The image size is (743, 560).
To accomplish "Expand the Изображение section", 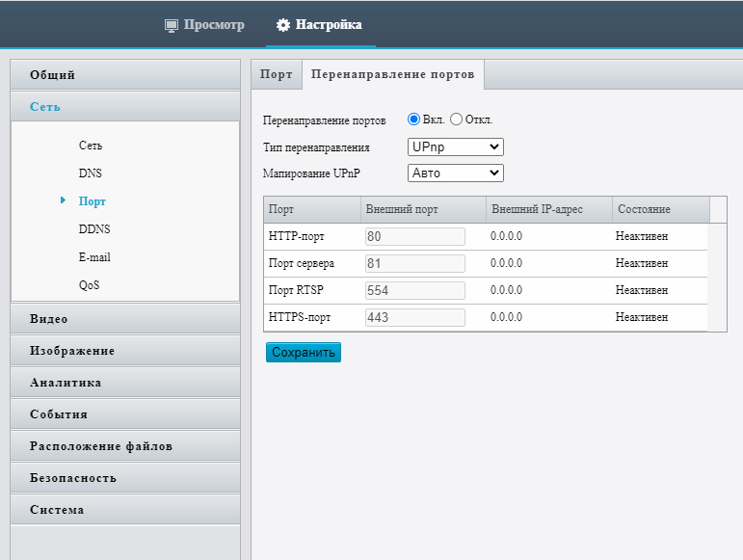I will (125, 351).
